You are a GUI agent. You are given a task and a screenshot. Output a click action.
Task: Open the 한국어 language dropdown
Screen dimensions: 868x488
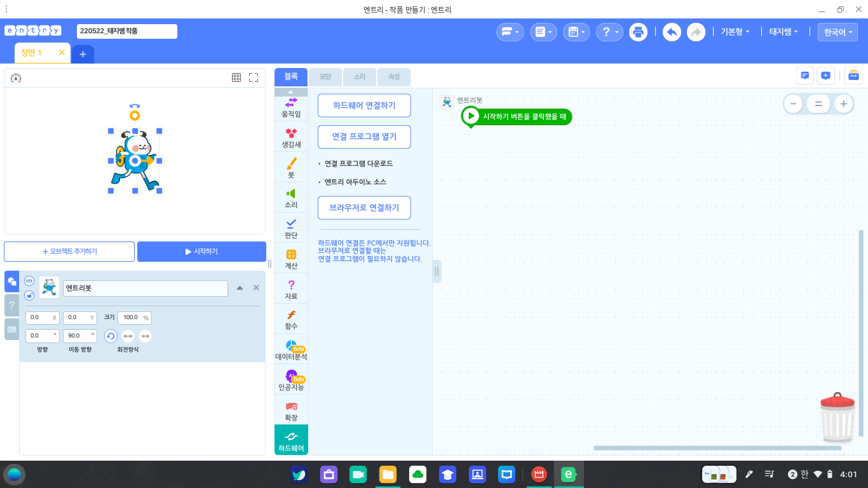click(837, 32)
